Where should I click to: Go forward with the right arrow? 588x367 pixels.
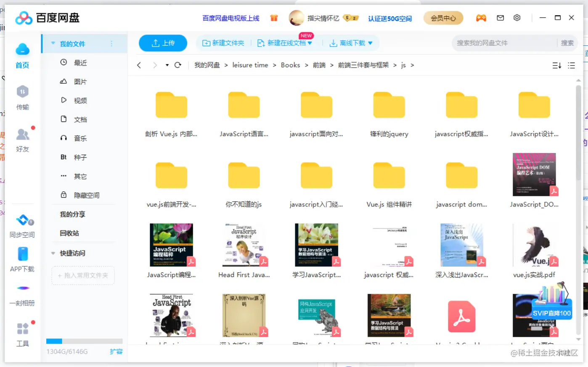click(155, 65)
